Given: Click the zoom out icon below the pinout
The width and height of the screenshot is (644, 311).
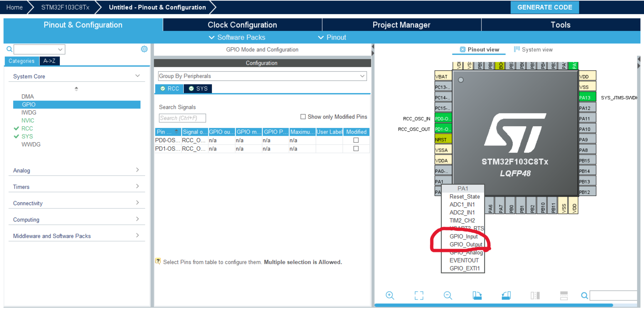Looking at the screenshot, I should 448,296.
